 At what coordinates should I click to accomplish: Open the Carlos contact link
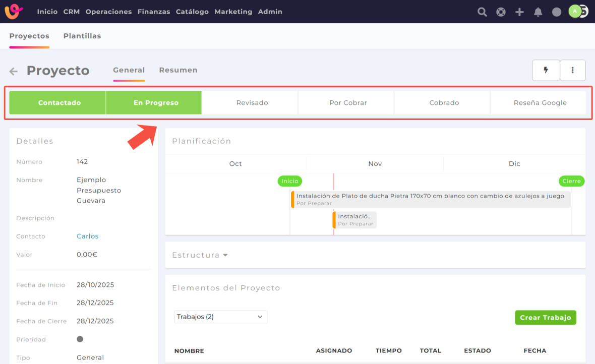[87, 236]
